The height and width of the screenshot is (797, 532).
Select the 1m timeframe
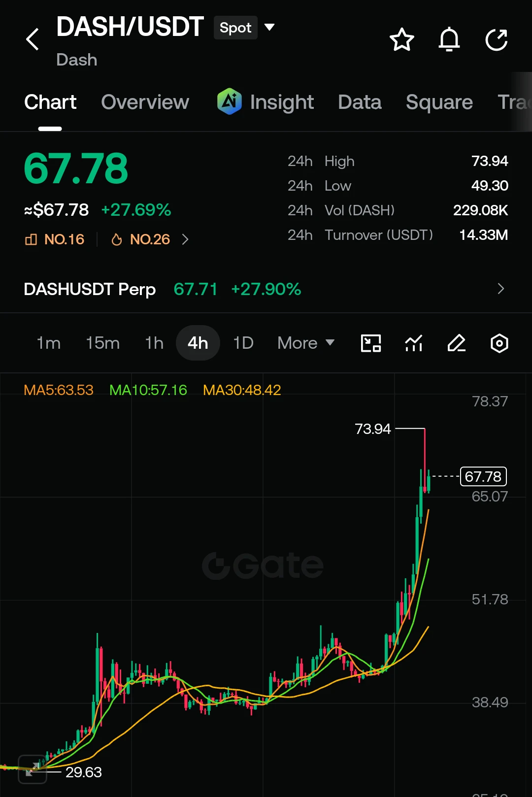(x=49, y=343)
